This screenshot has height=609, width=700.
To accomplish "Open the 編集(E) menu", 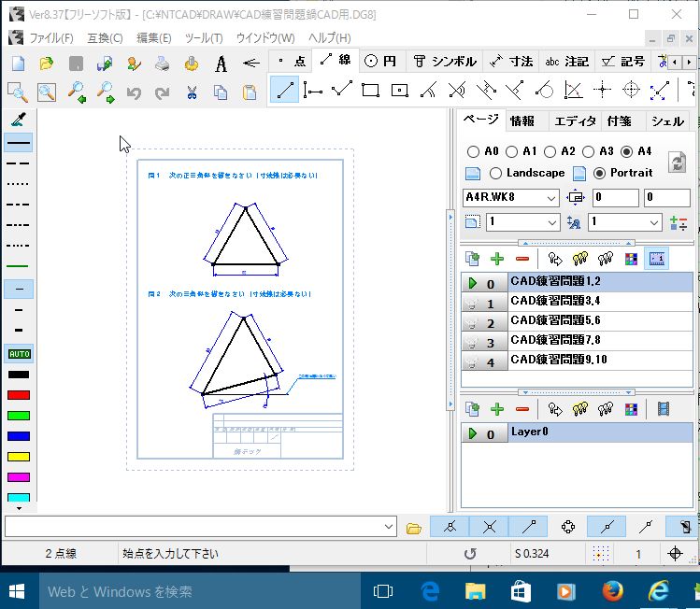I will tap(153, 38).
